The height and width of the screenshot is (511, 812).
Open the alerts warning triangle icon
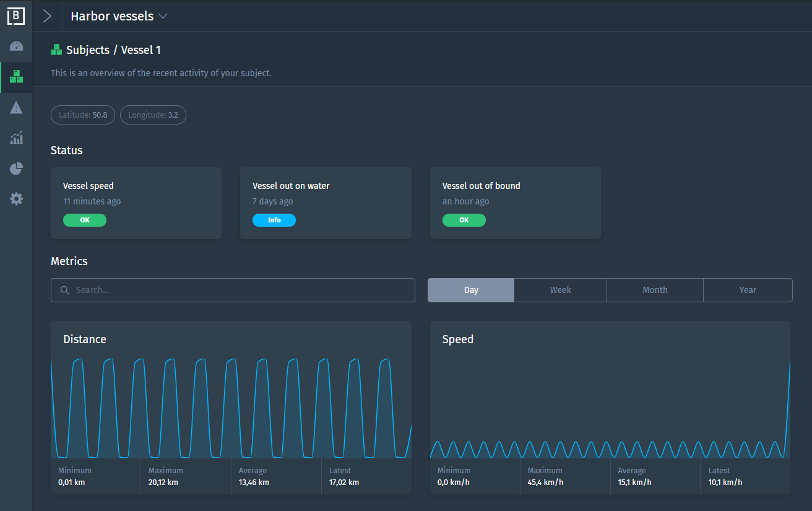click(x=16, y=108)
